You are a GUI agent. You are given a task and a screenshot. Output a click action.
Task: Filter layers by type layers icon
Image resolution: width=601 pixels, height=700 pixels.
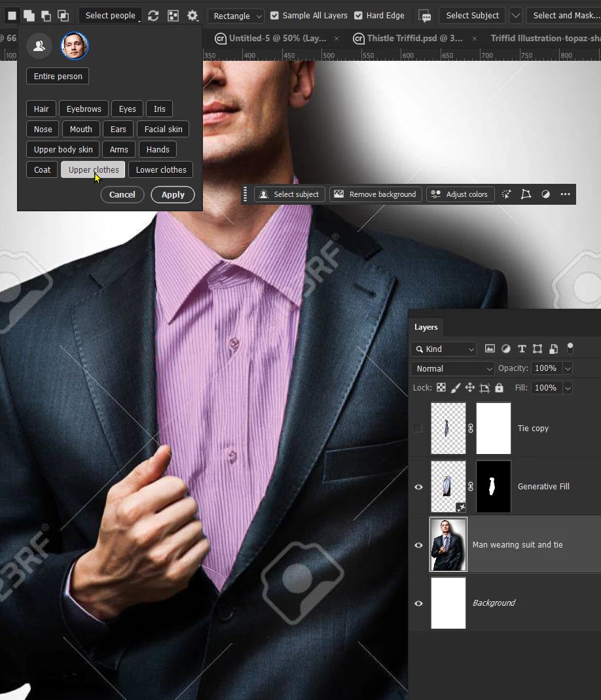click(x=522, y=349)
